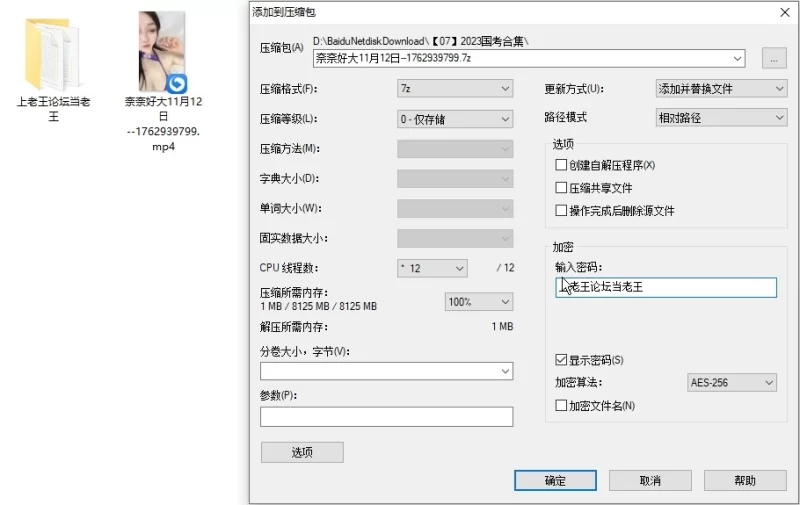The height and width of the screenshot is (505, 800).
Task: Enable 创建自解压程序 checkbox
Action: 561,165
